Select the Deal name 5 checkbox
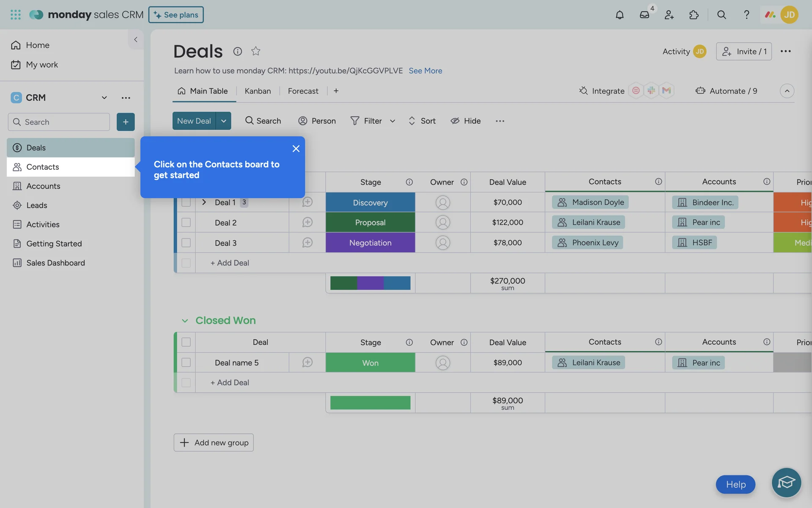The image size is (812, 508). (186, 362)
